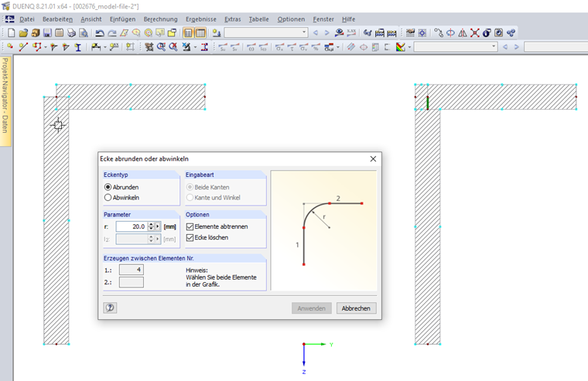Redo the last undone action
This screenshot has width=588, height=381.
point(111,33)
